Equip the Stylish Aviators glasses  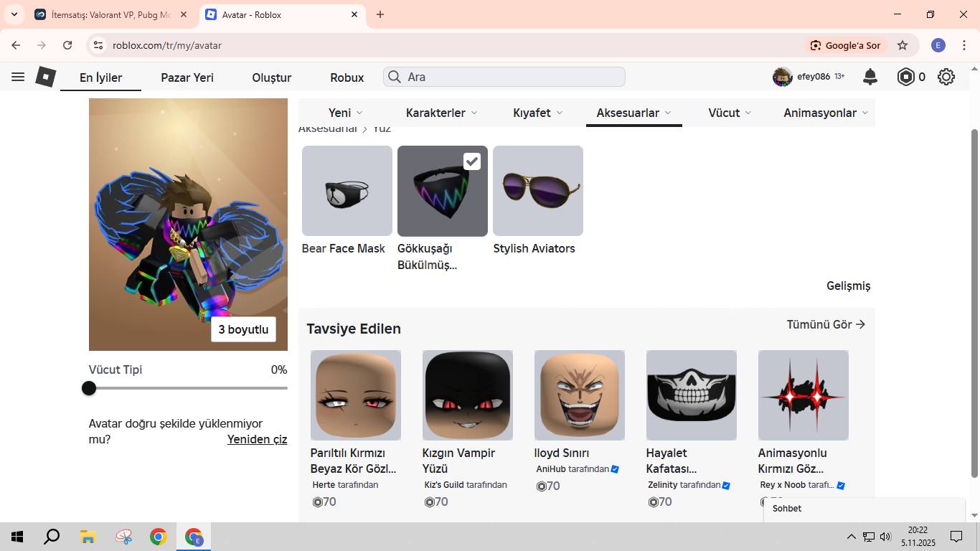pos(538,191)
